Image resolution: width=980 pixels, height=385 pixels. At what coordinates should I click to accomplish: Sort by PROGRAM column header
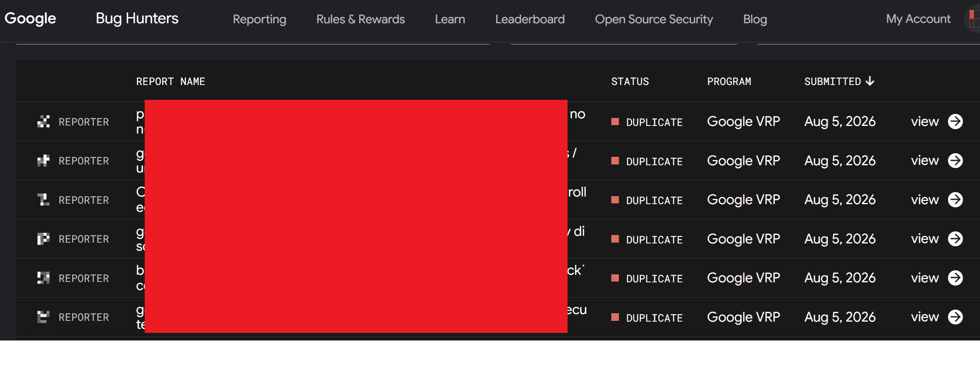click(x=729, y=81)
